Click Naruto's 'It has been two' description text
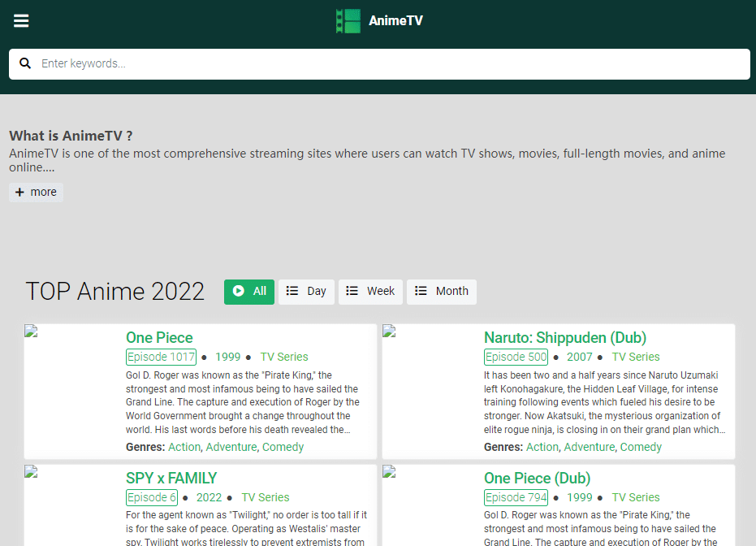This screenshot has height=546, width=756. [x=605, y=402]
